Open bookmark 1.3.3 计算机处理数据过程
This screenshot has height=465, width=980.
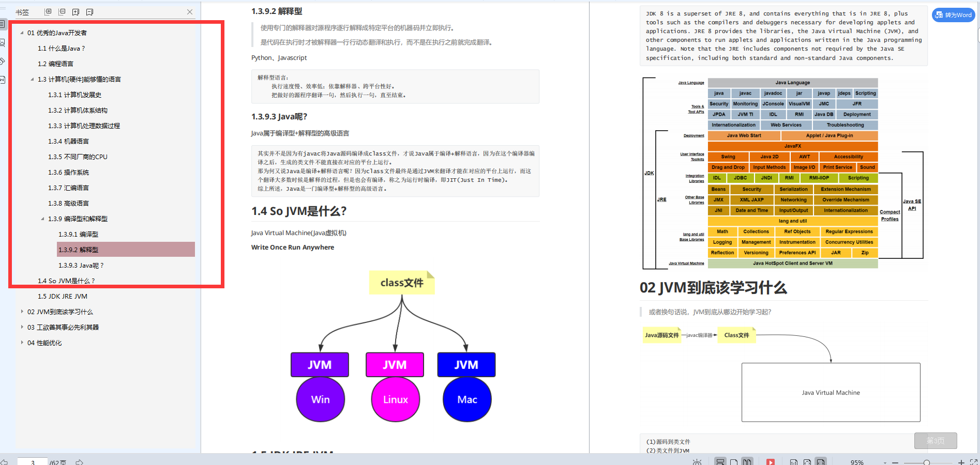coord(84,126)
